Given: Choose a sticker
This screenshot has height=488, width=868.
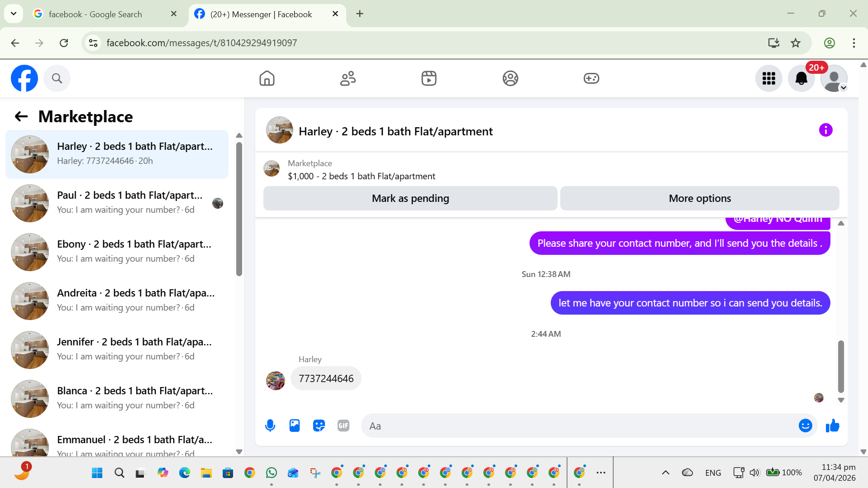Looking at the screenshot, I should pos(319,426).
